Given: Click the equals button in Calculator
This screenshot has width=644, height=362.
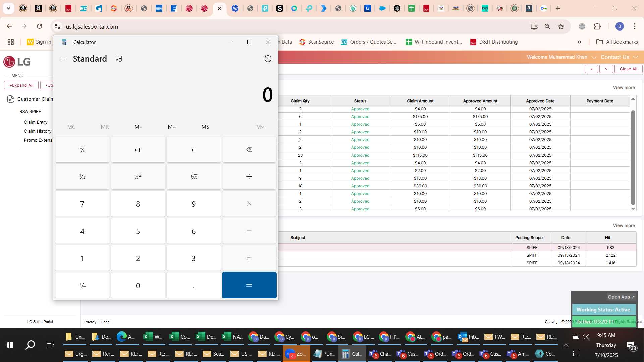Looking at the screenshot, I should pyautogui.click(x=249, y=285).
